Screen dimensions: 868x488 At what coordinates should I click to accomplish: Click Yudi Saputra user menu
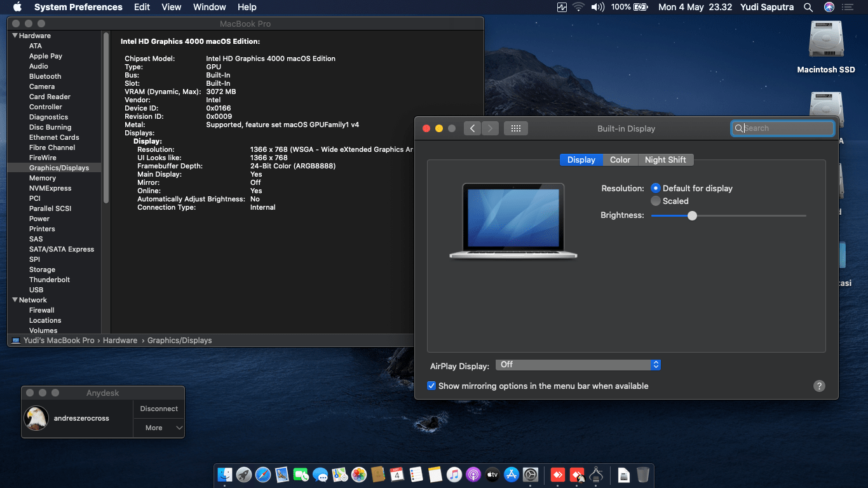click(x=768, y=7)
